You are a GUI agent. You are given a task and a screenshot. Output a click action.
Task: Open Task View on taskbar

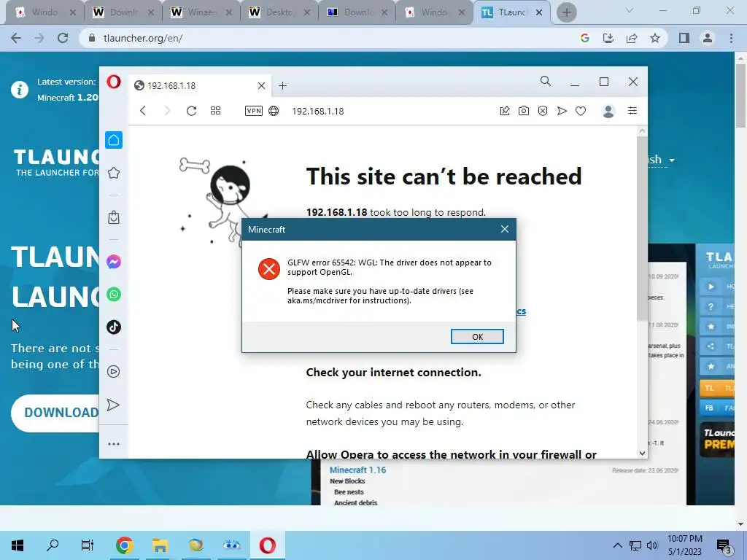(x=88, y=545)
